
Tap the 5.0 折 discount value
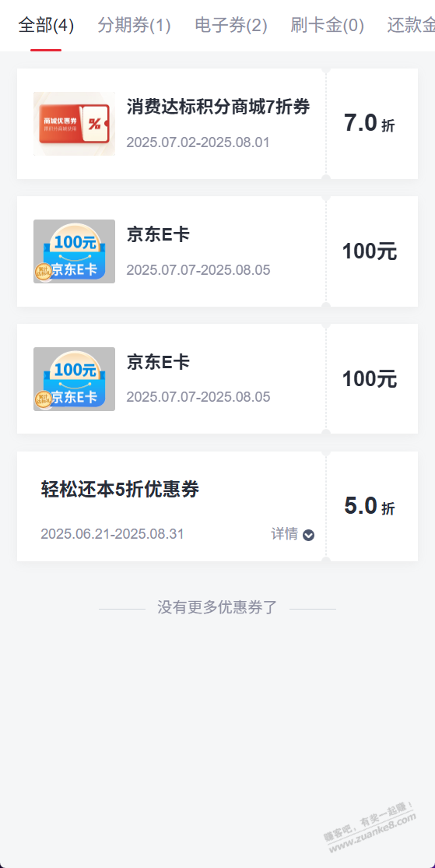[369, 506]
